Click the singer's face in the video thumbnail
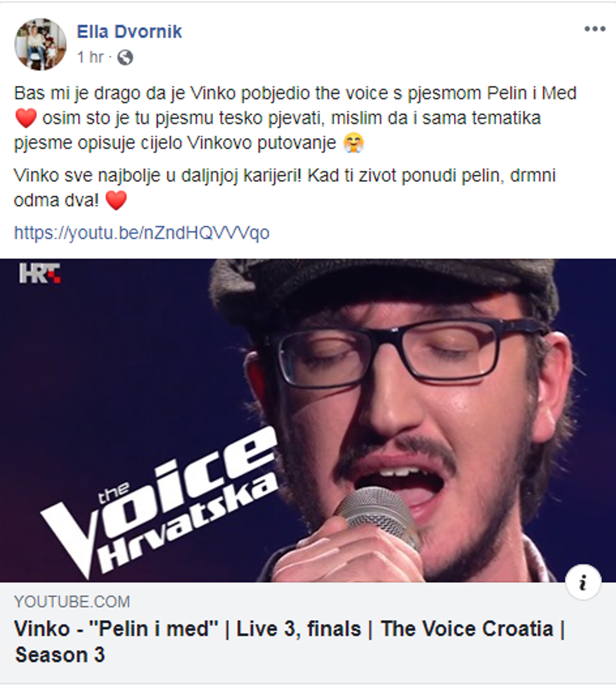 click(407, 416)
